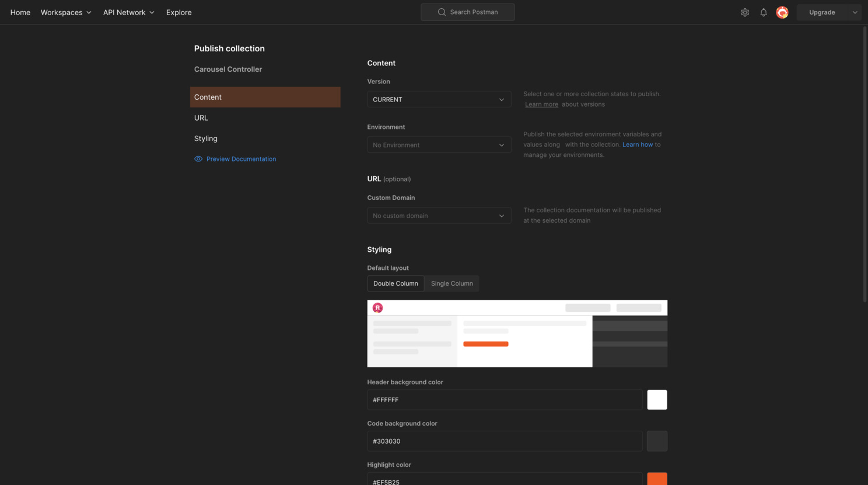Viewport: 868px width, 485px height.
Task: Click the #FFFFFF header color input
Action: (505, 400)
